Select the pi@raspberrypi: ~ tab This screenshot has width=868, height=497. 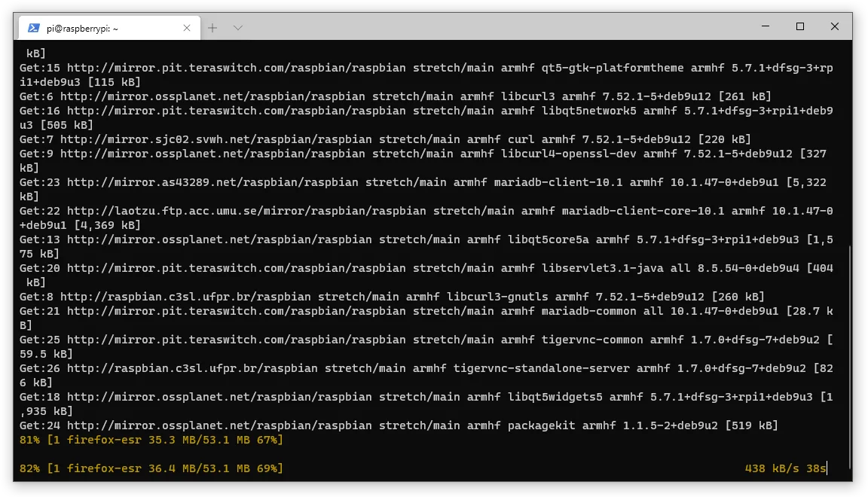coord(105,26)
